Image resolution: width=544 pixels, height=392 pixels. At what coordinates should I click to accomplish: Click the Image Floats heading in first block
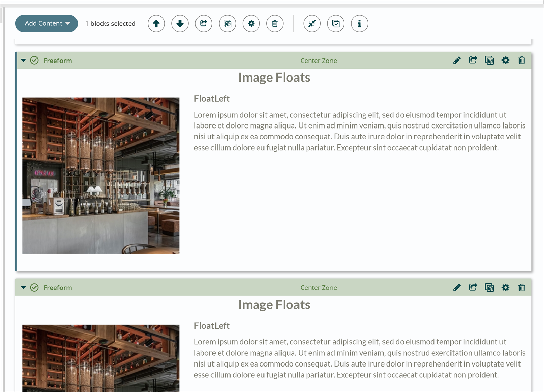(x=274, y=78)
